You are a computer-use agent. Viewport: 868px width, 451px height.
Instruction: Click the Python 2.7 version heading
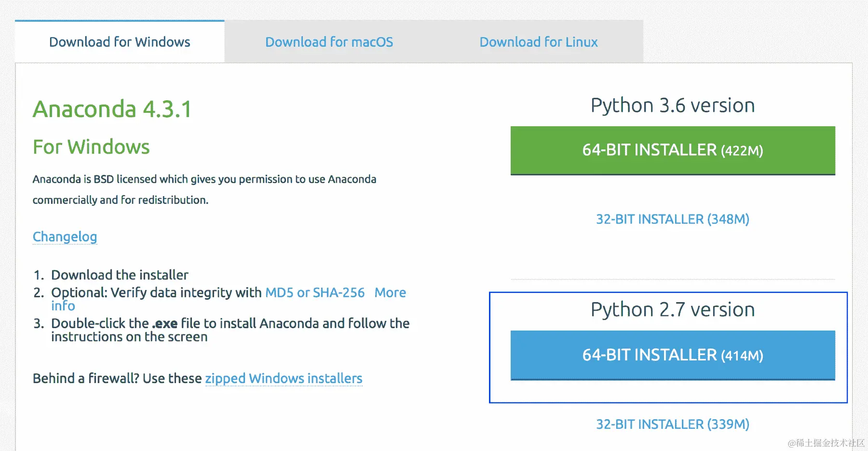coord(672,309)
